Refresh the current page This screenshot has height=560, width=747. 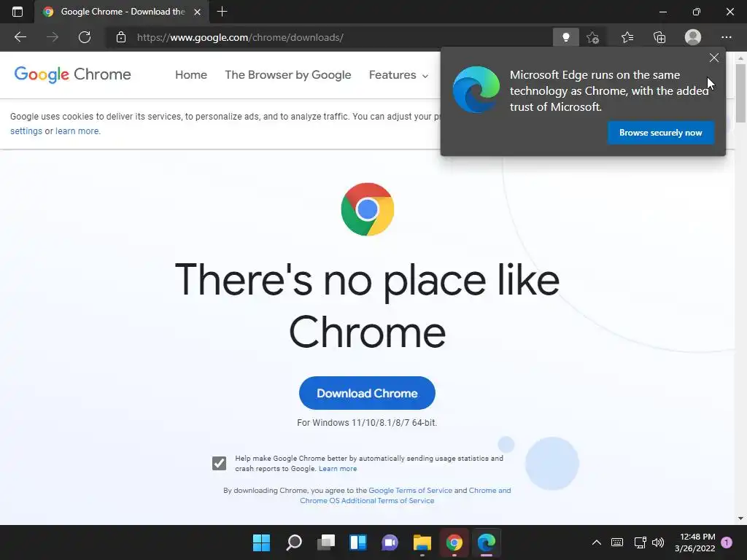(x=85, y=37)
